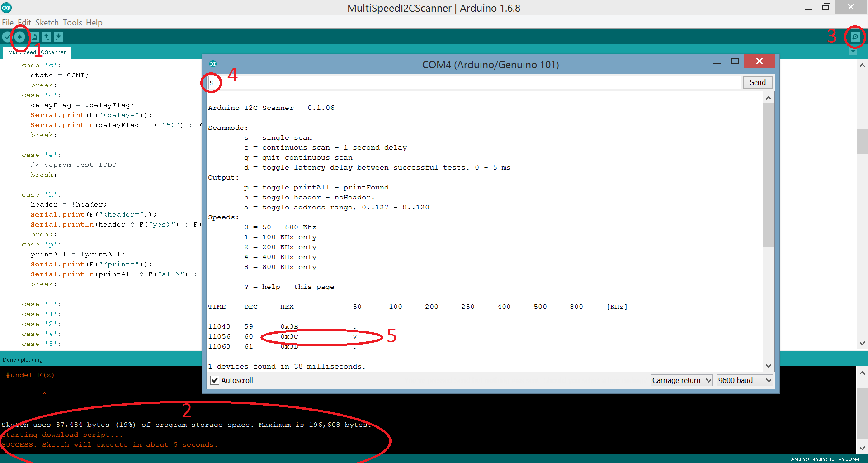868x463 pixels.
Task: Create a new sketch with the New icon
Action: (x=34, y=37)
